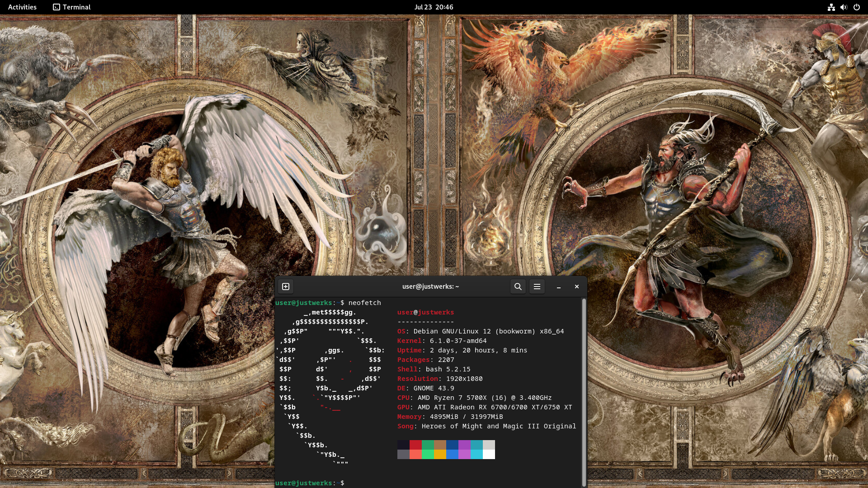Open the clock and calendar panel

coord(434,7)
